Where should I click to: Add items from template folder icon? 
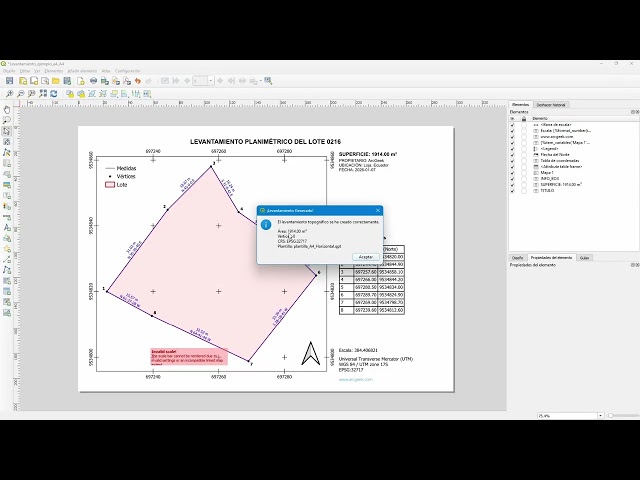pyautogui.click(x=56, y=81)
